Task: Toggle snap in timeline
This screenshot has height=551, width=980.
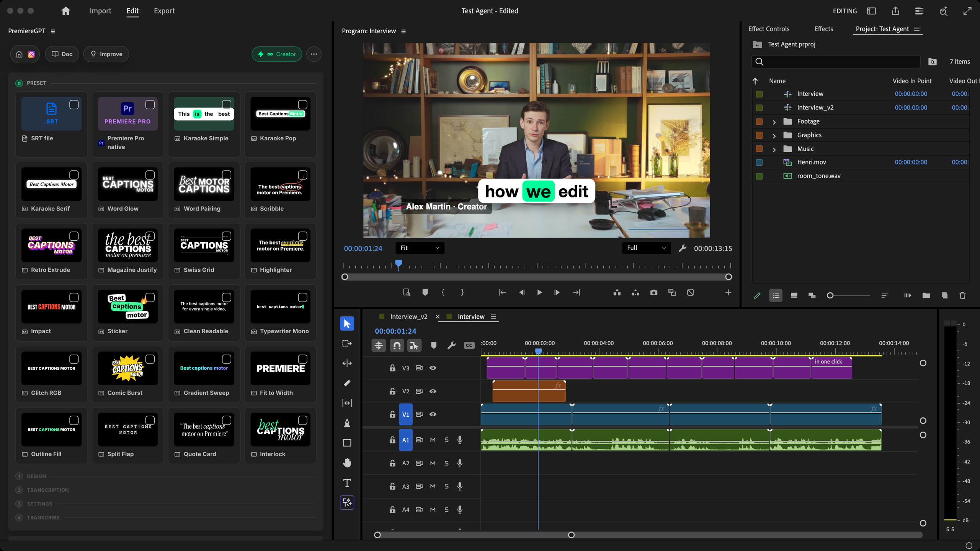Action: pos(397,346)
